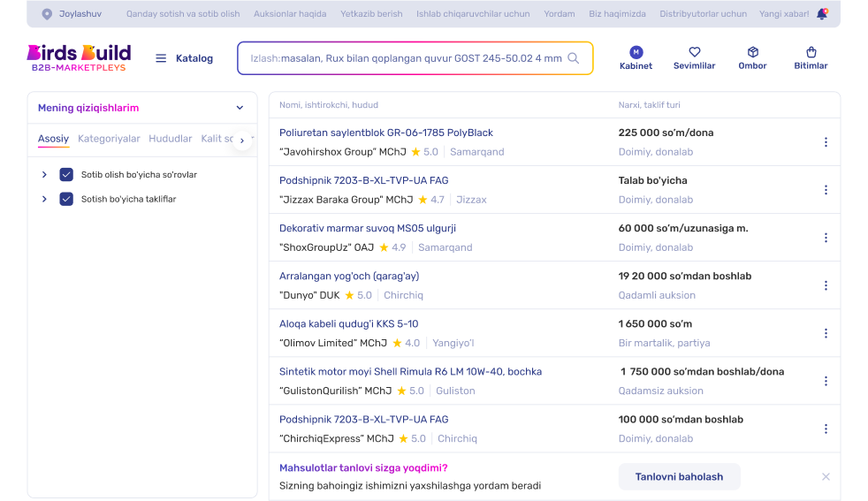The width and height of the screenshot is (868, 501).
Task: Open options menu for Dekorativ marmar suvoq row
Action: point(826,238)
